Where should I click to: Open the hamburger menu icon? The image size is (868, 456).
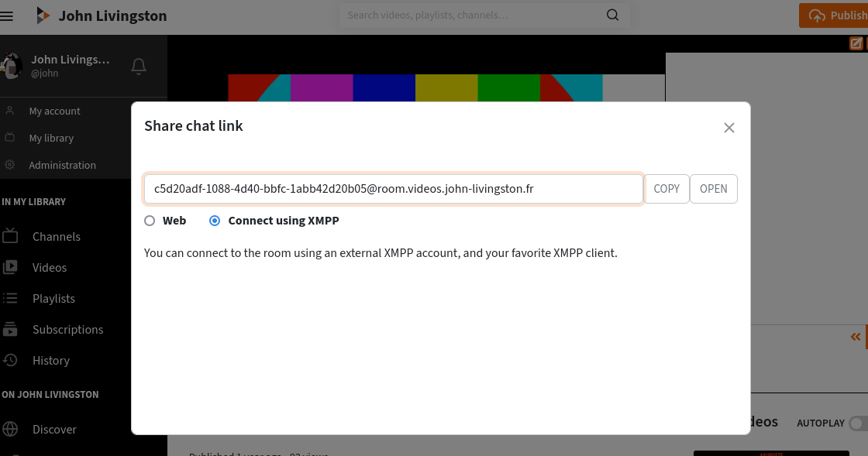click(8, 15)
